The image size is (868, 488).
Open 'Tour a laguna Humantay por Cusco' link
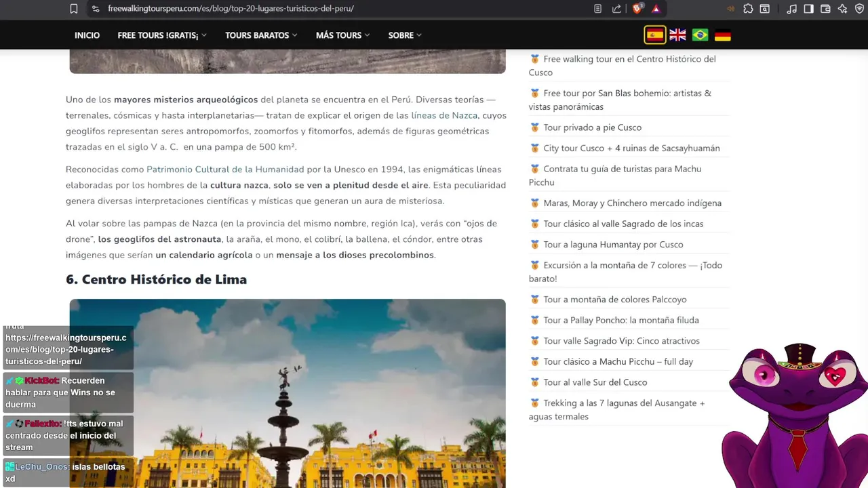[x=613, y=245]
